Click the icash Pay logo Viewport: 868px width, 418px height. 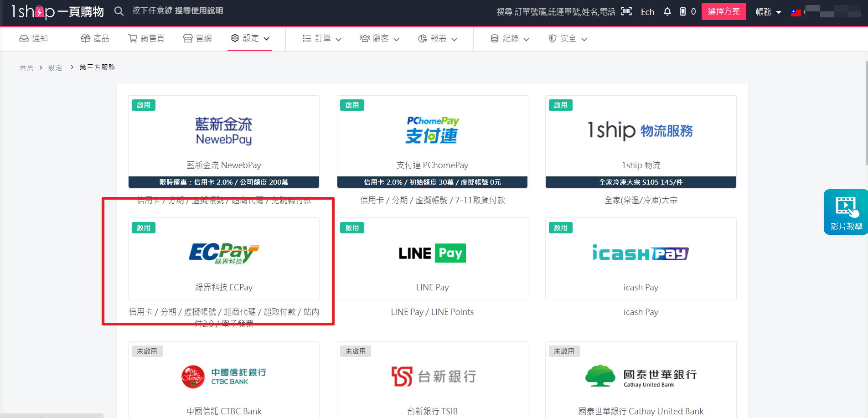pyautogui.click(x=641, y=253)
